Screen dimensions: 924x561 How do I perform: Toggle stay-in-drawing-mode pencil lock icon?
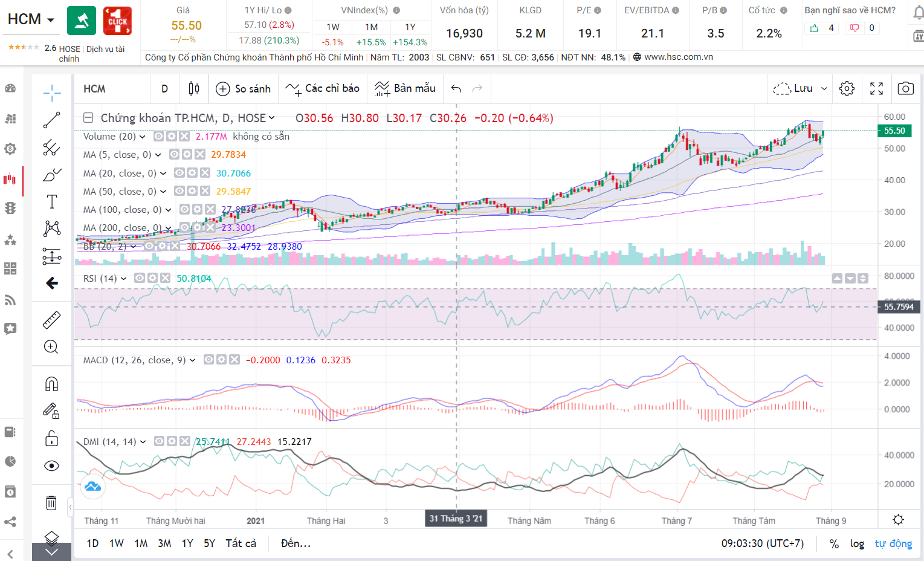(51, 411)
